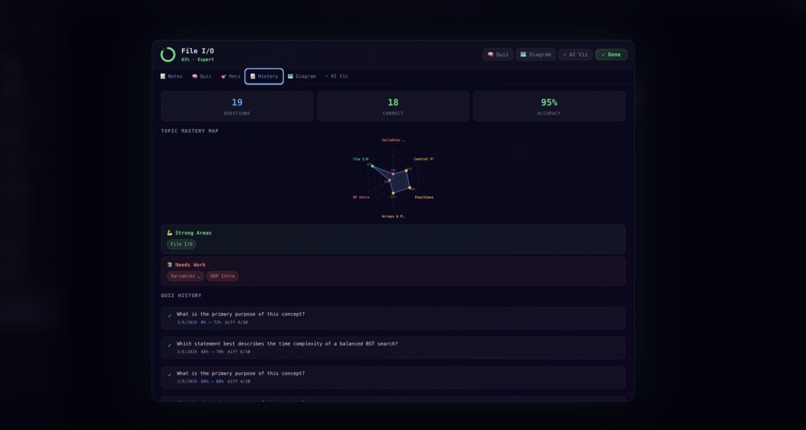Screen dimensions: 806x430
Task: Click the notepad icon on Notes tab
Action: tap(163, 76)
